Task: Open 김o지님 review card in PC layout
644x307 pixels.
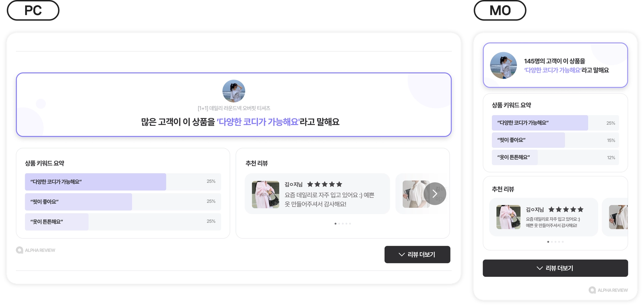Action: (317, 194)
